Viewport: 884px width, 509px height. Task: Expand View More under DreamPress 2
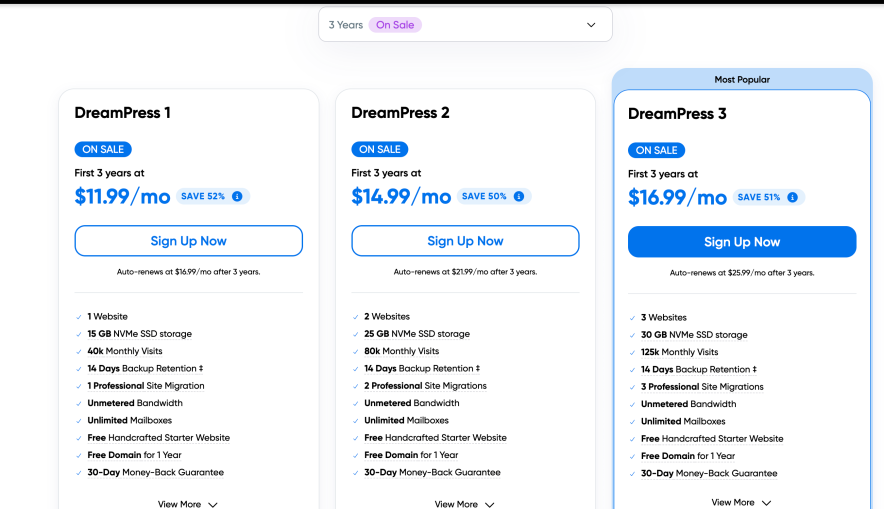(x=465, y=504)
